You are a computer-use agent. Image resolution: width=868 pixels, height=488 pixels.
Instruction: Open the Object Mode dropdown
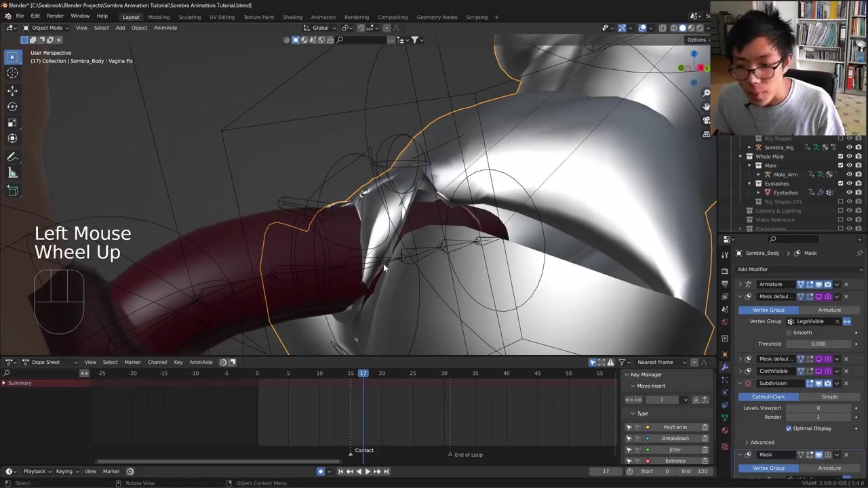[46, 28]
